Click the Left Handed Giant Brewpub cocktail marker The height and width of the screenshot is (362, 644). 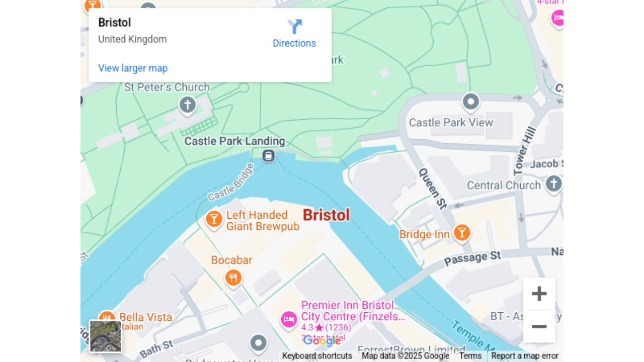pos(214,219)
